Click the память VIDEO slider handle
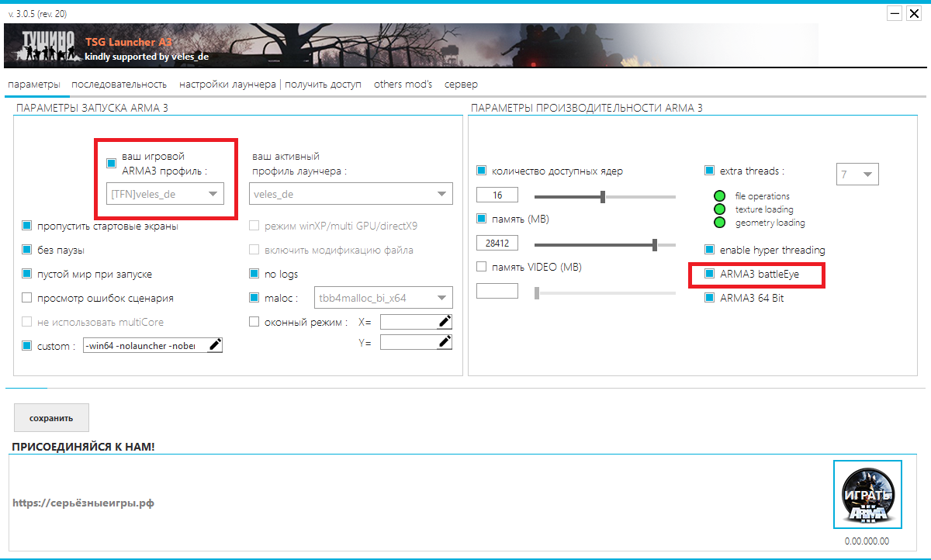This screenshot has width=931, height=560. coord(536,292)
